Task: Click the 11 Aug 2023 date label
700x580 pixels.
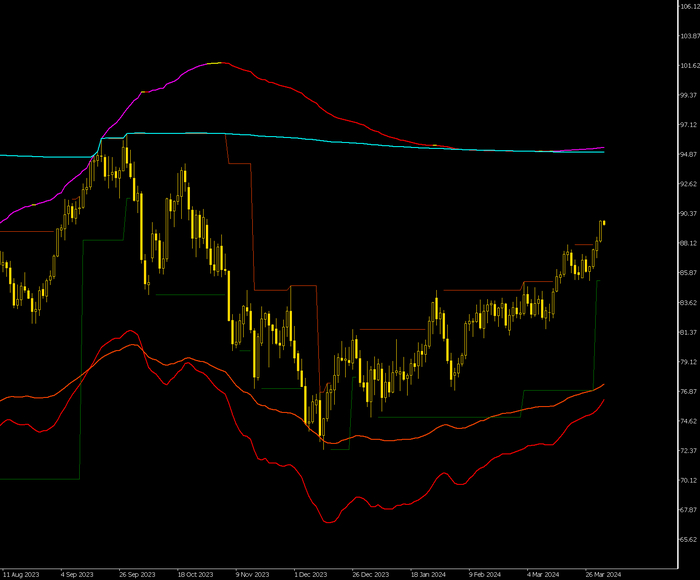Action: [21, 575]
